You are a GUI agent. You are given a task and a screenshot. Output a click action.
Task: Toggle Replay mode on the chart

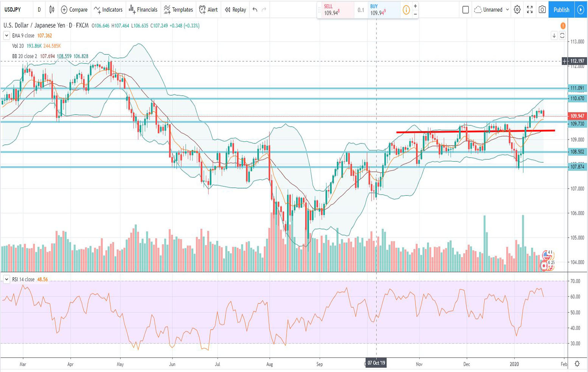[x=235, y=10]
